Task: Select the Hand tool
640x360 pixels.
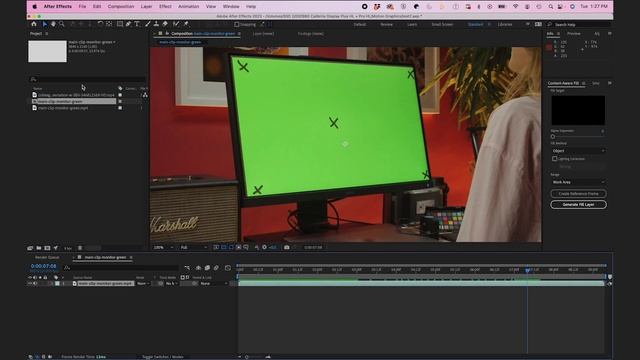Action: [53, 24]
